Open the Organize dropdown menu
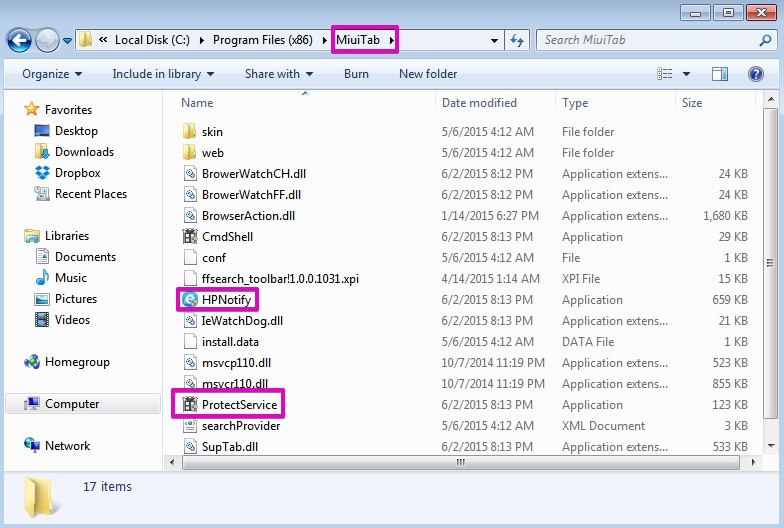 pyautogui.click(x=52, y=74)
